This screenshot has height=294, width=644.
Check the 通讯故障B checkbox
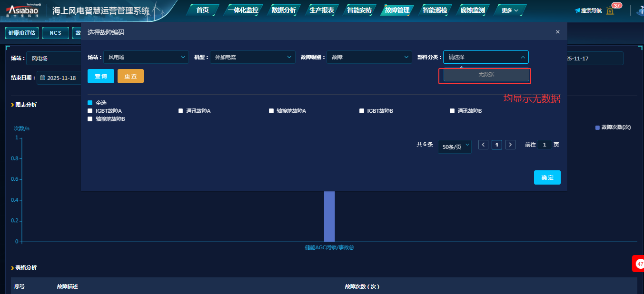point(452,111)
